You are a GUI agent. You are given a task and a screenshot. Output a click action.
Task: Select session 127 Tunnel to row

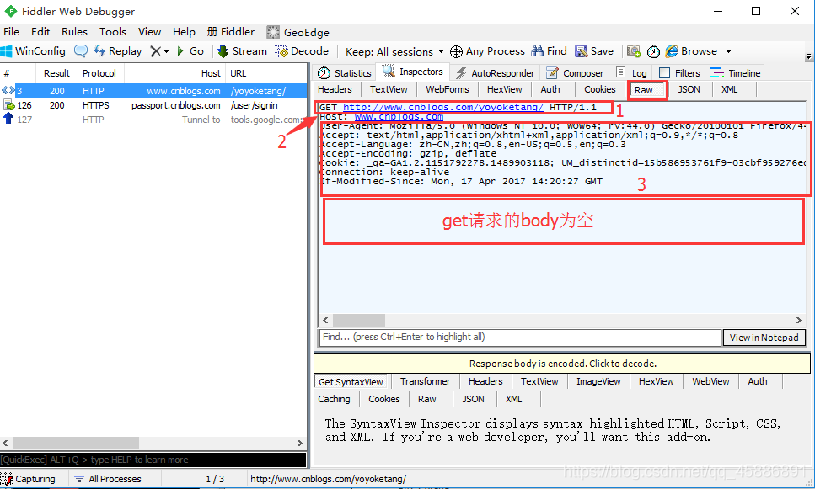154,120
